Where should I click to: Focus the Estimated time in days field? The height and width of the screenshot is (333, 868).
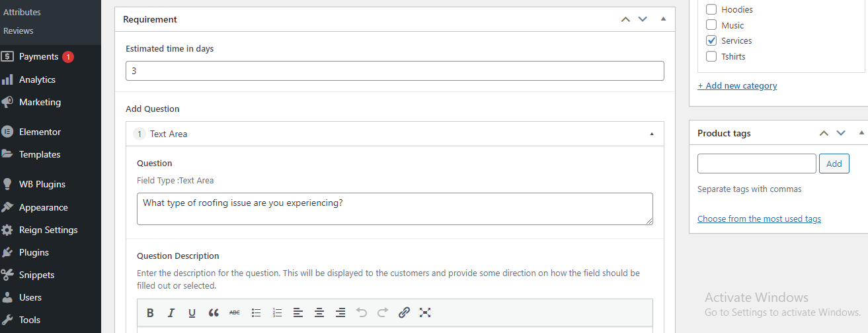(x=395, y=71)
